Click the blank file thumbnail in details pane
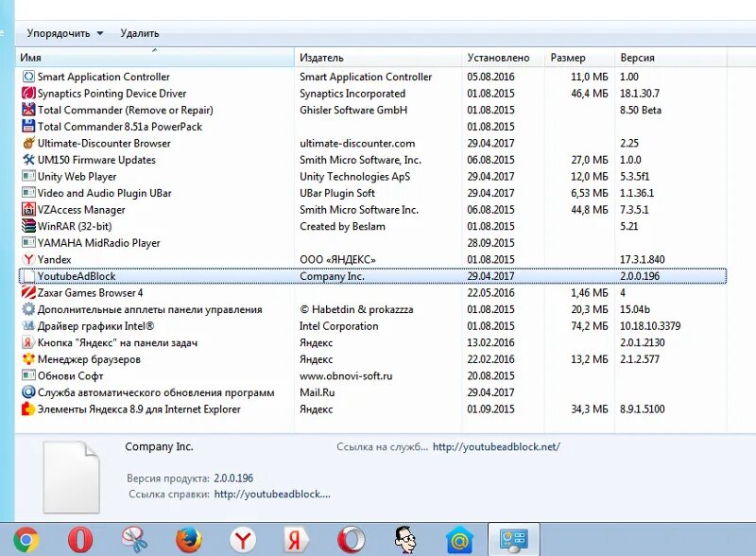756x556 pixels. tap(72, 478)
